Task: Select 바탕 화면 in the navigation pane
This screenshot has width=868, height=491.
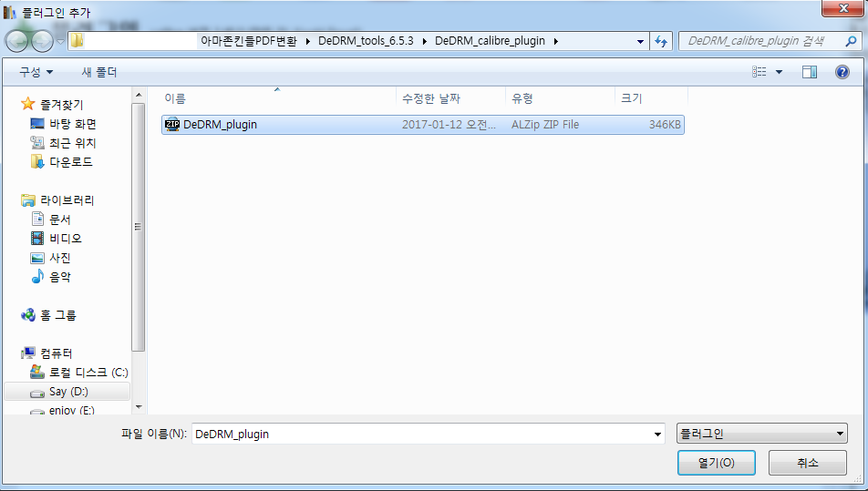Action: coord(73,124)
